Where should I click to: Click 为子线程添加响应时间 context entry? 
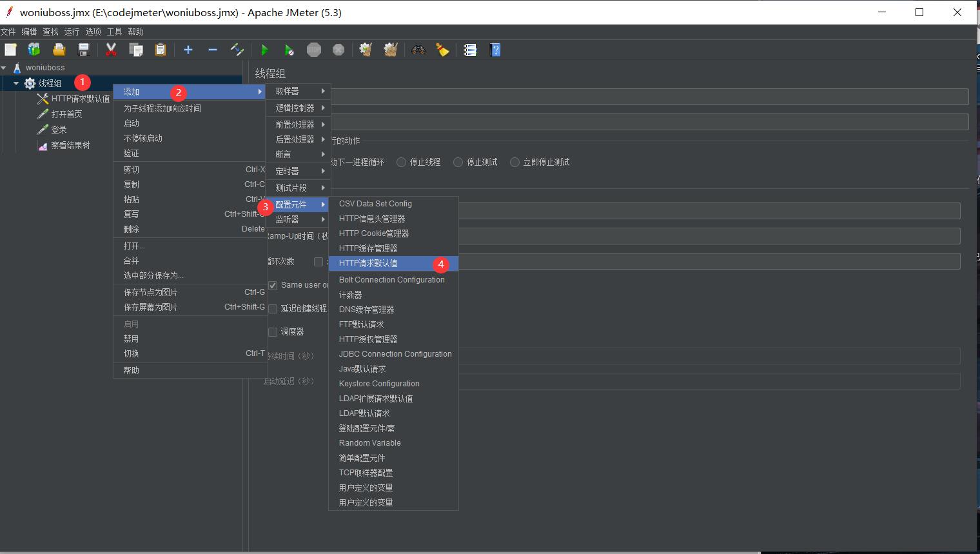(x=190, y=108)
